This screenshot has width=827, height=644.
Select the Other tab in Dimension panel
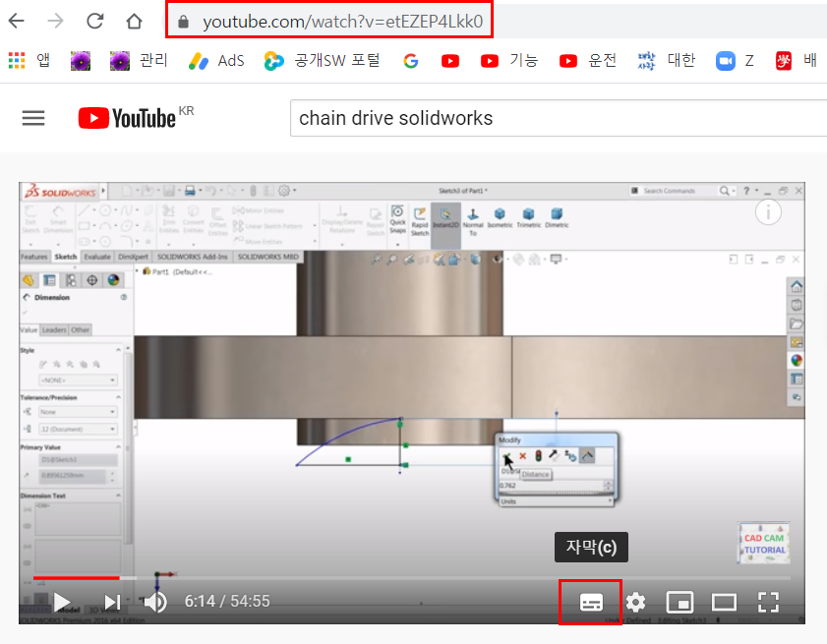[x=81, y=330]
